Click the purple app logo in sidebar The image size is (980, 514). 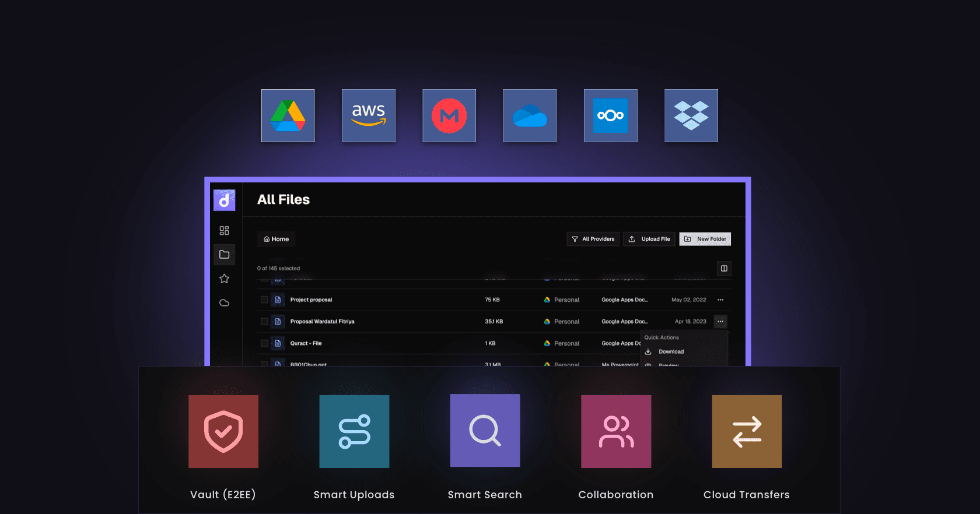pos(224,200)
